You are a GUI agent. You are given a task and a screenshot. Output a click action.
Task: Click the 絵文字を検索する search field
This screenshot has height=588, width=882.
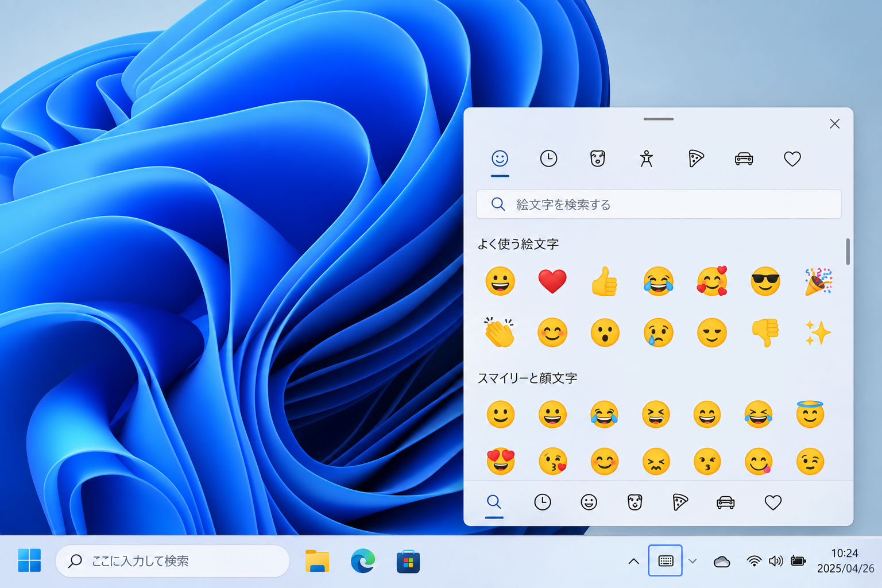pos(659,204)
